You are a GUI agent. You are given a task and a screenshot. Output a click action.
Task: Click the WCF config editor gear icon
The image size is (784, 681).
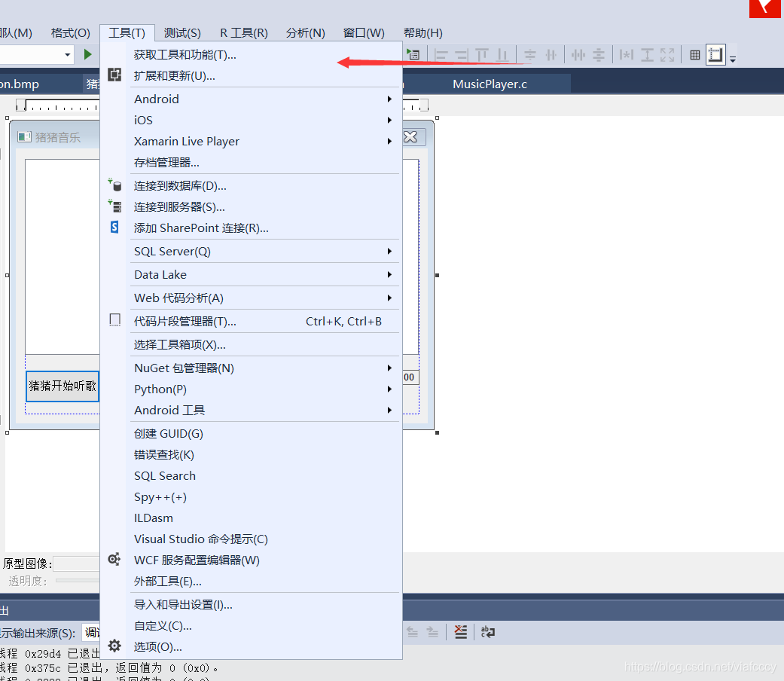click(114, 559)
